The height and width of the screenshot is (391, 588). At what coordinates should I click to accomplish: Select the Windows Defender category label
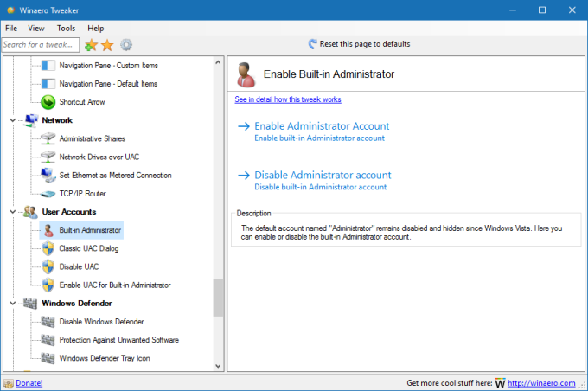[77, 303]
